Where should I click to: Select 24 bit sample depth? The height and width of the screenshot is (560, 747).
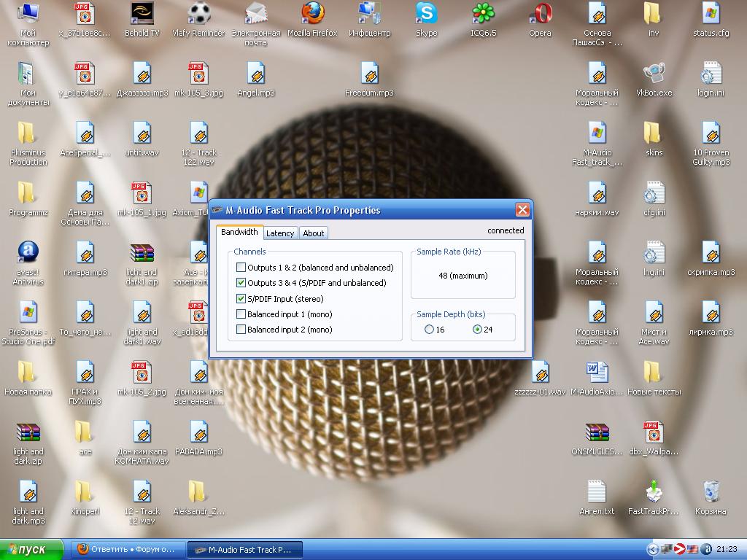tap(477, 330)
